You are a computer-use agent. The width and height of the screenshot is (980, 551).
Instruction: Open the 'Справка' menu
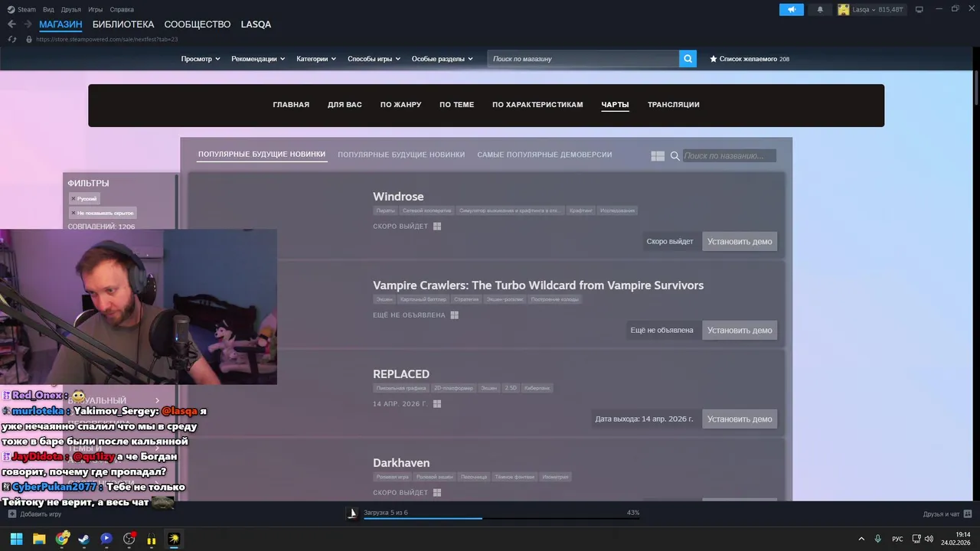(x=122, y=9)
